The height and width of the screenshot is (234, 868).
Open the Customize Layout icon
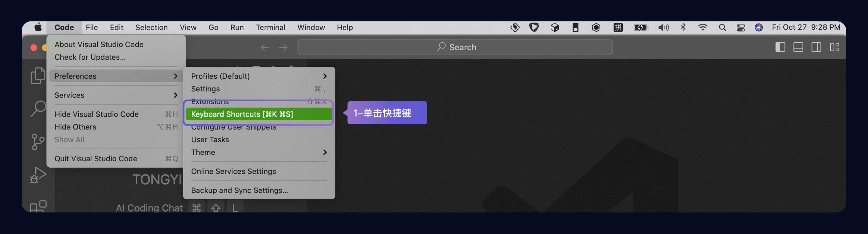click(834, 47)
